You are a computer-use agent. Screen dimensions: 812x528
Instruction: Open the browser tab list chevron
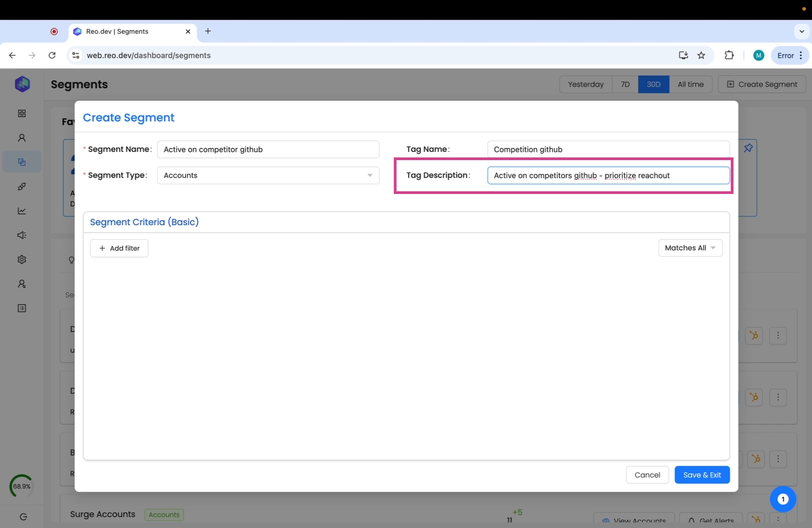tap(801, 31)
